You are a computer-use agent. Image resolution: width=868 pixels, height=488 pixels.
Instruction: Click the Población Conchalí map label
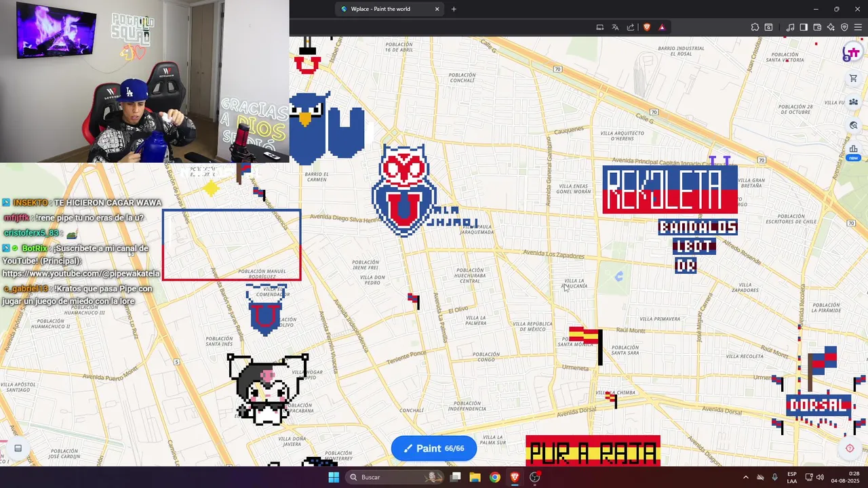click(462, 78)
